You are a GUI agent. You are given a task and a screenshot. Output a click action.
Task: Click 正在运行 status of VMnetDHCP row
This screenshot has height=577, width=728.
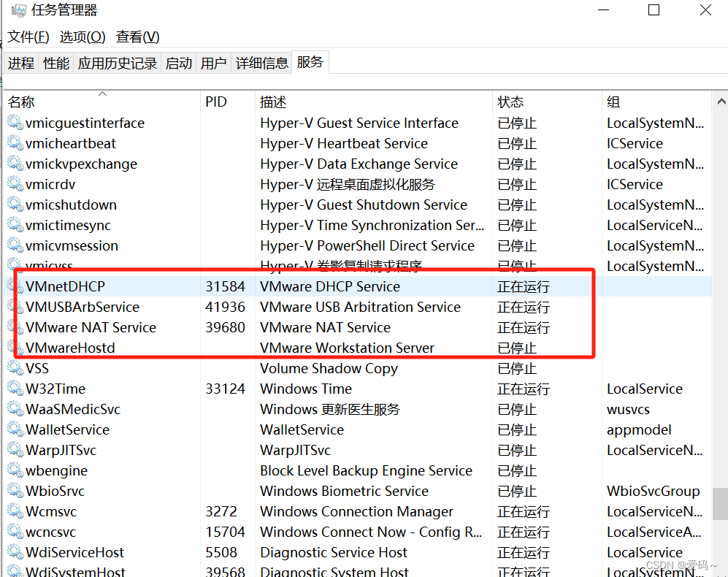pyautogui.click(x=524, y=286)
